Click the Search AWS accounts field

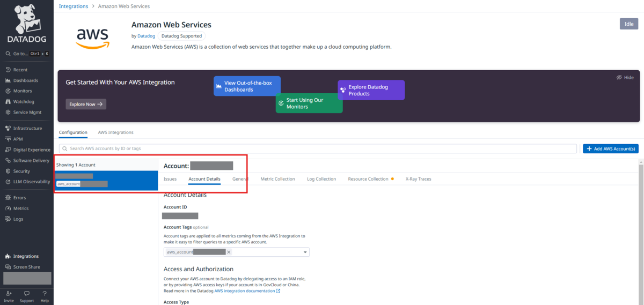(318, 148)
